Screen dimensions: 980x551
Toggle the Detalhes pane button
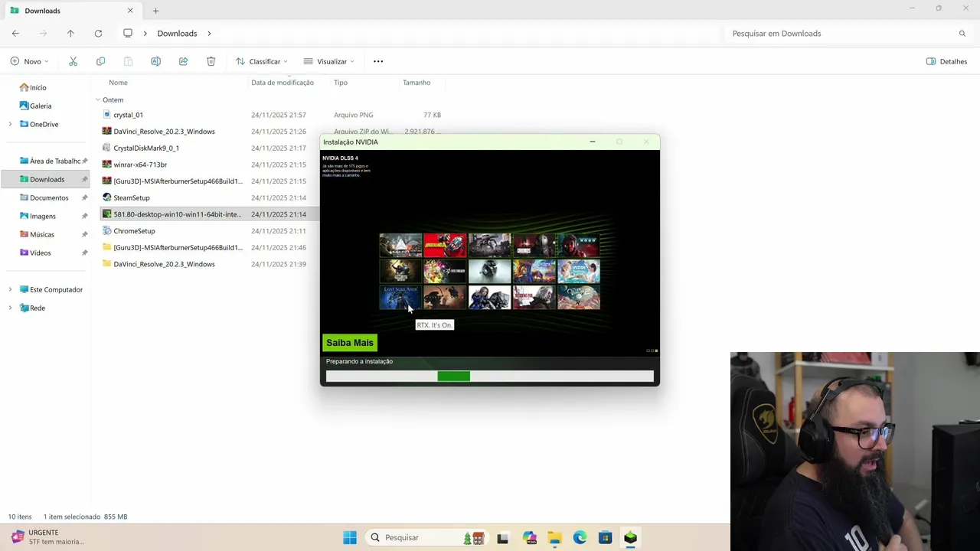pyautogui.click(x=946, y=61)
